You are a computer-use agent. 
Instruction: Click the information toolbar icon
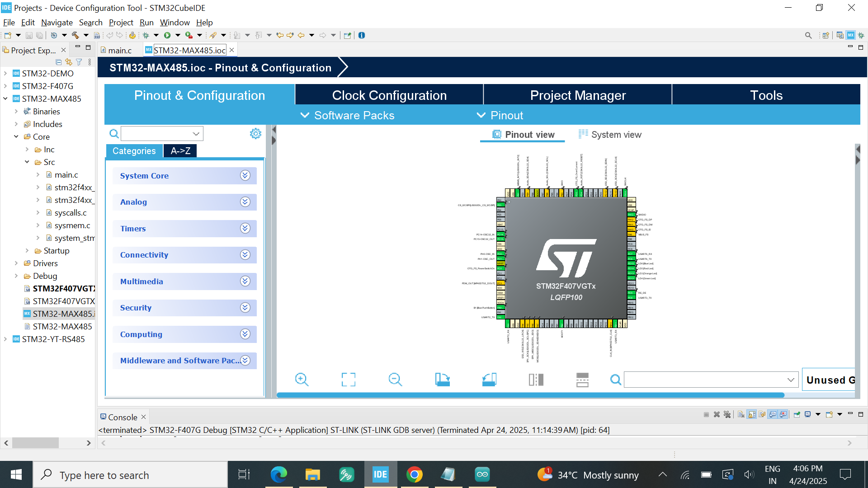(x=362, y=35)
